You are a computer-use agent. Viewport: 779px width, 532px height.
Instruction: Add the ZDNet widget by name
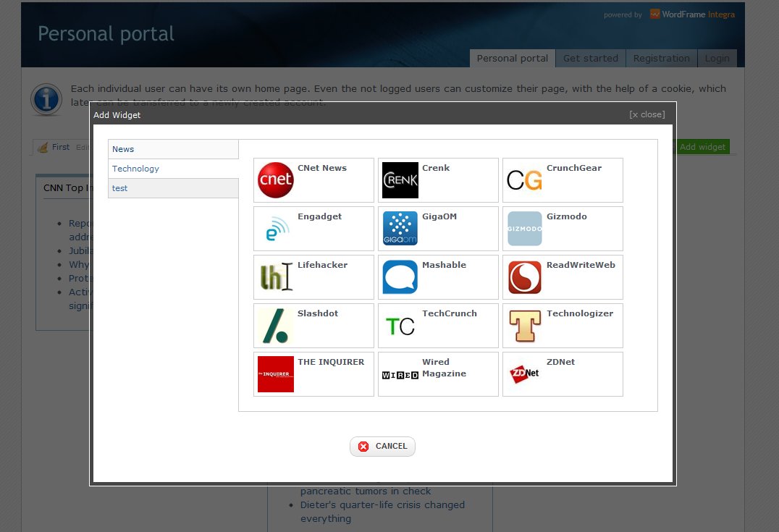(560, 362)
